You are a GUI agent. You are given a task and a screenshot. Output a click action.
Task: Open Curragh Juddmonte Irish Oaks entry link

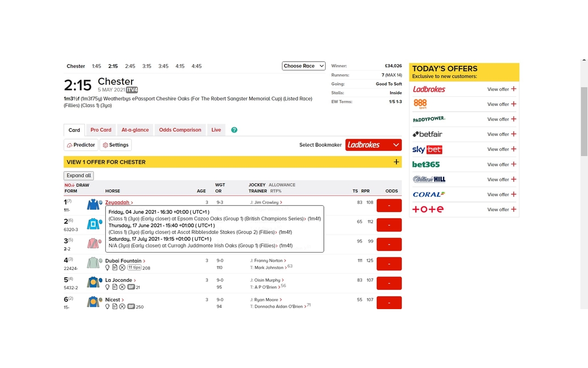[x=193, y=246]
